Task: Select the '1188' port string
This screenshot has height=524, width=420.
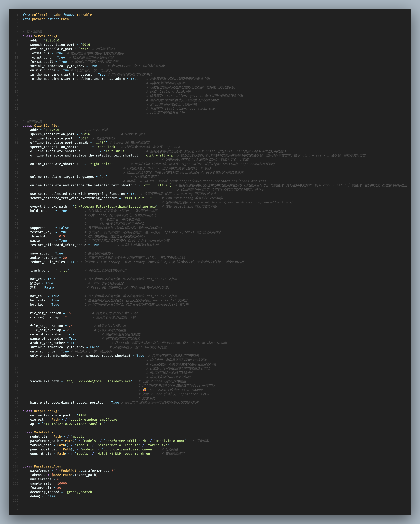Action: point(82,415)
